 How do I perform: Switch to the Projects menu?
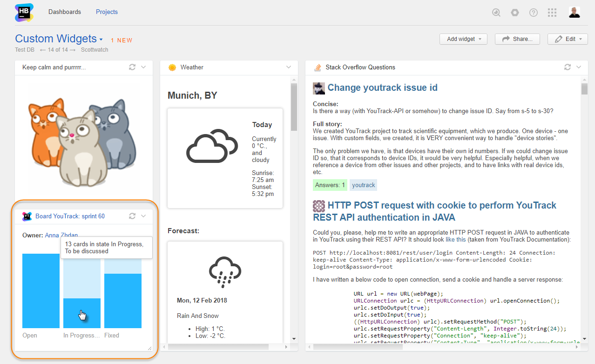107,12
